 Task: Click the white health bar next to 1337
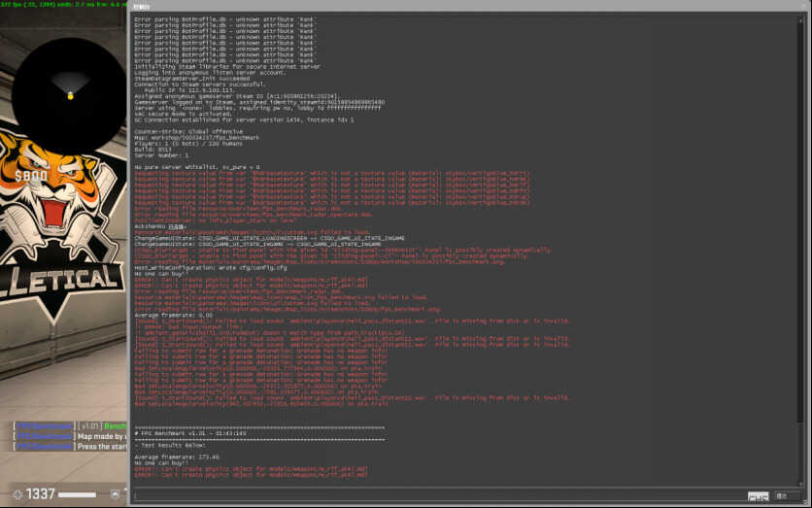[77, 495]
